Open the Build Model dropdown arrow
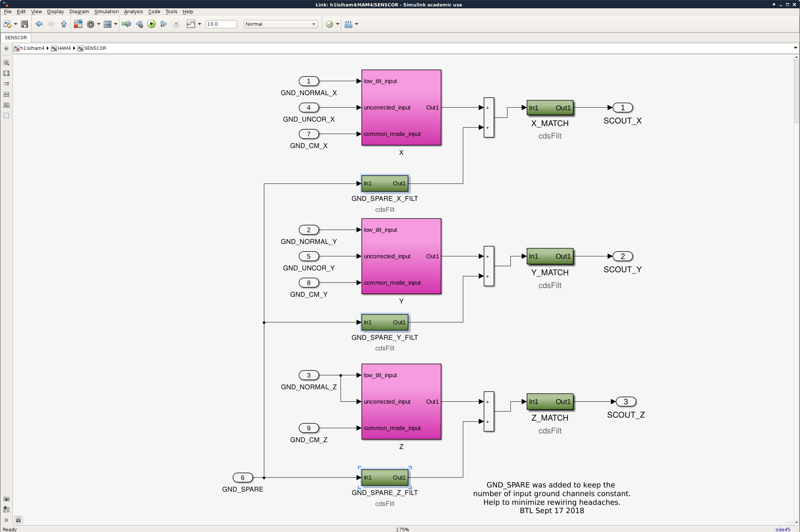800x532 pixels. 356,24
